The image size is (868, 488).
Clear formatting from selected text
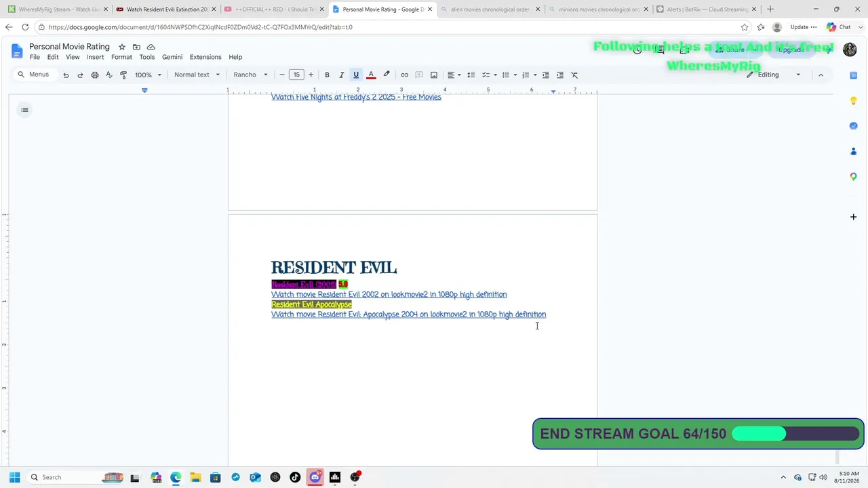pos(574,75)
